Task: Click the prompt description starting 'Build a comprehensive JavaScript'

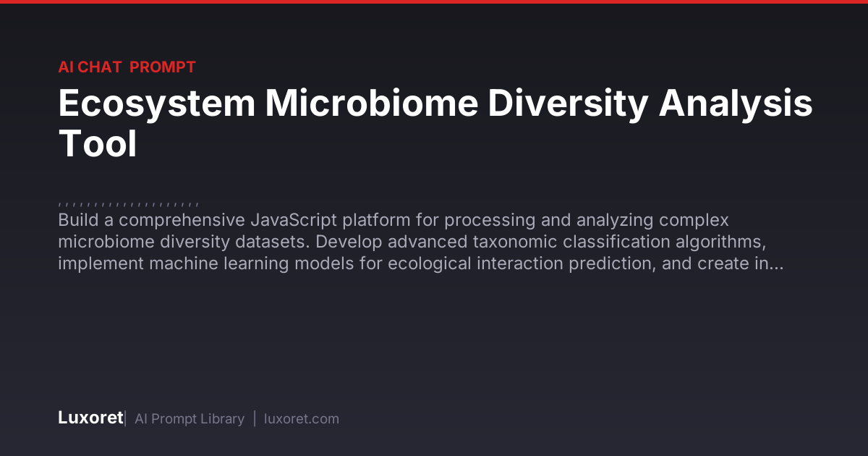Action: 420,242
